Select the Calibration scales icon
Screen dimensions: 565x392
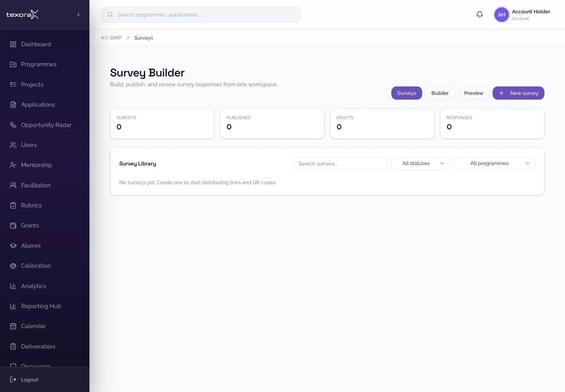(x=13, y=266)
